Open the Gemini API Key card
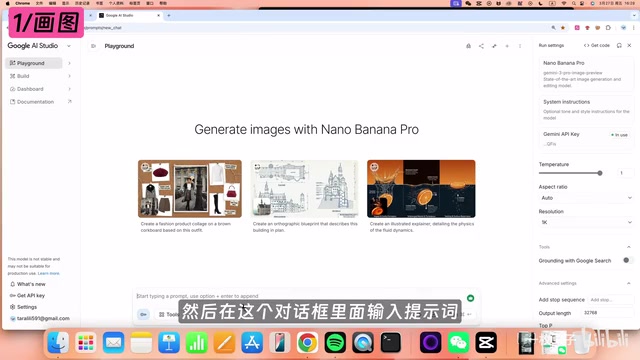 point(586,139)
